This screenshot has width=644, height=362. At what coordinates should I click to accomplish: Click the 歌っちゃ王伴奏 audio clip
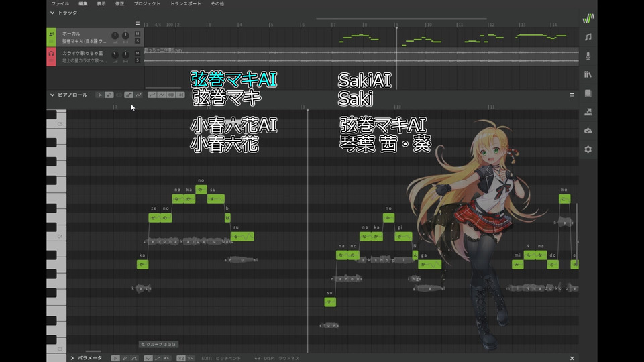click(x=362, y=56)
